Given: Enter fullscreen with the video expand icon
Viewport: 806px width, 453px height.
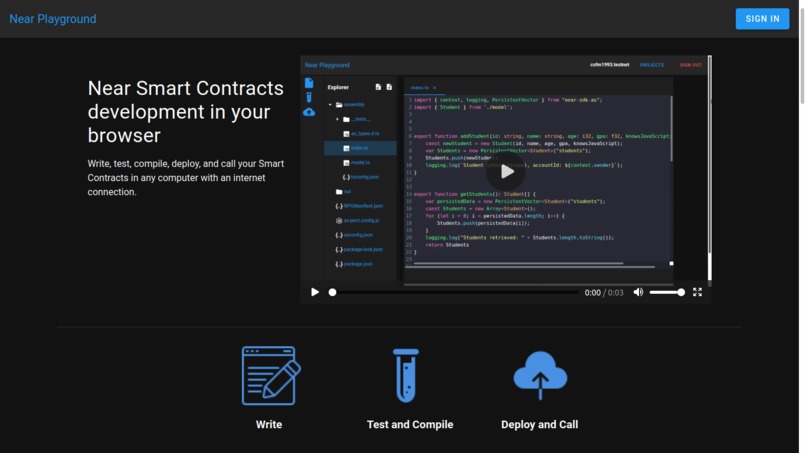Looking at the screenshot, I should click(697, 292).
